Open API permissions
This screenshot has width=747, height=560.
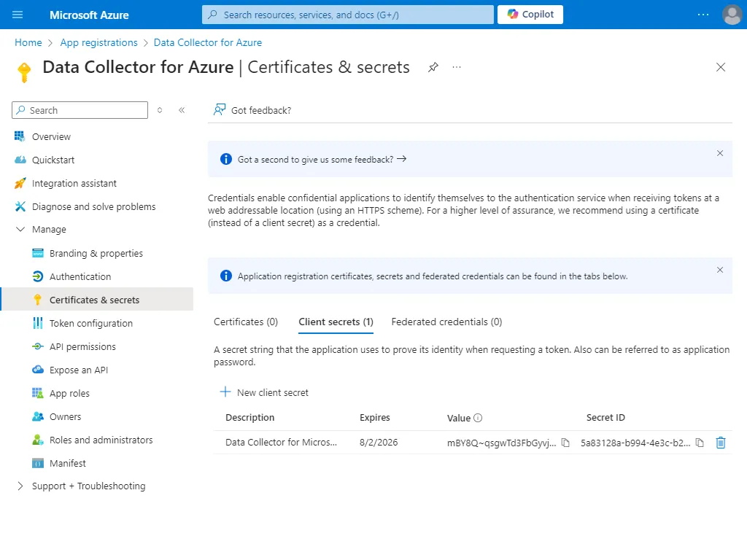click(82, 346)
